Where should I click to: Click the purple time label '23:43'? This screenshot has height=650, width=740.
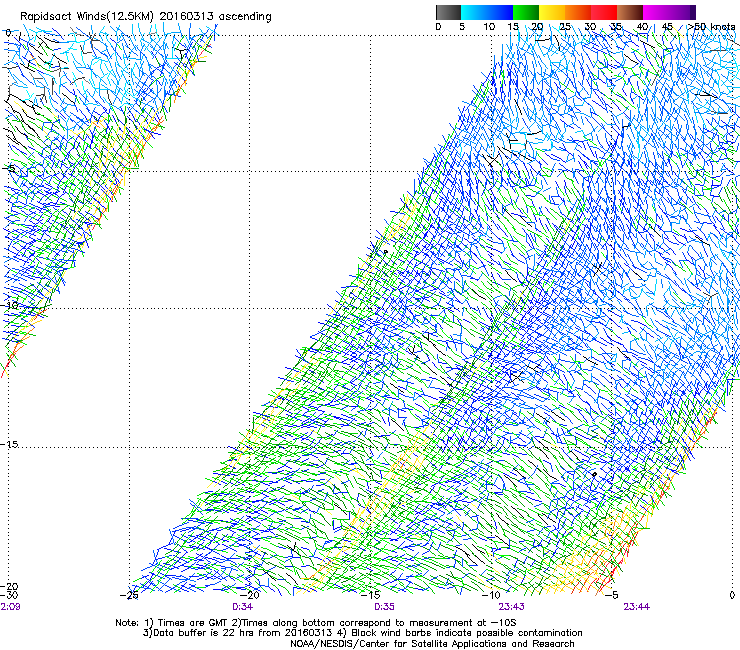pyautogui.click(x=512, y=607)
